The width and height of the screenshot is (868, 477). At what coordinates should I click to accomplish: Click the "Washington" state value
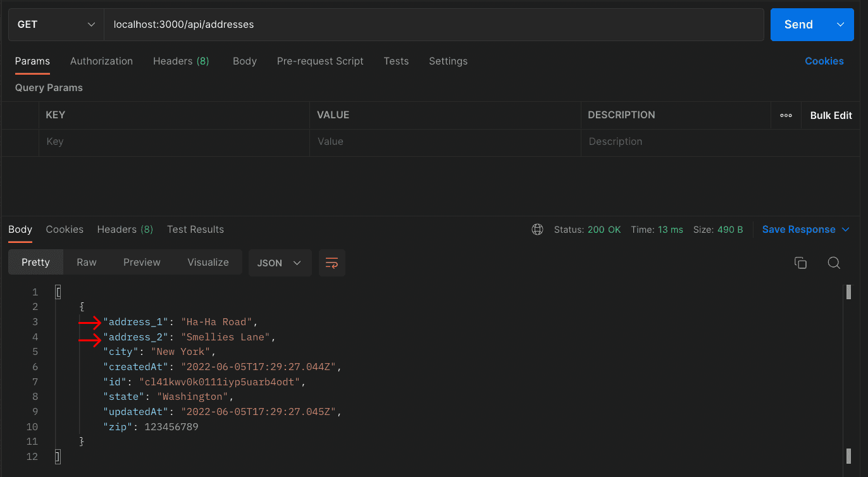192,397
